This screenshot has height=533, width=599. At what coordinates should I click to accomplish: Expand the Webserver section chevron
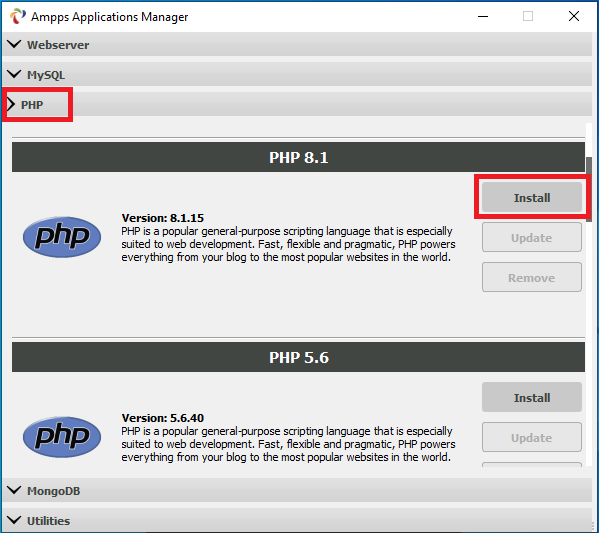pos(14,44)
